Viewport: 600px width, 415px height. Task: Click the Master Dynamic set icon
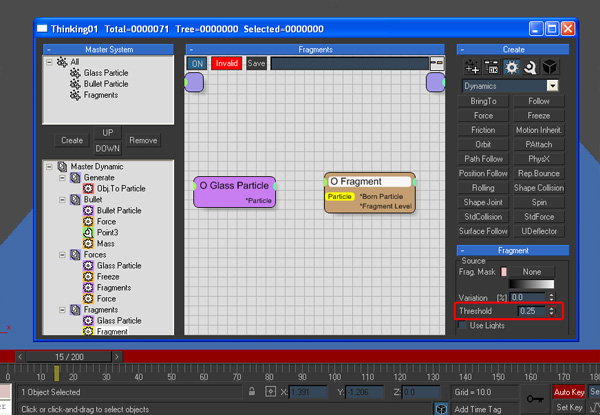click(62, 166)
